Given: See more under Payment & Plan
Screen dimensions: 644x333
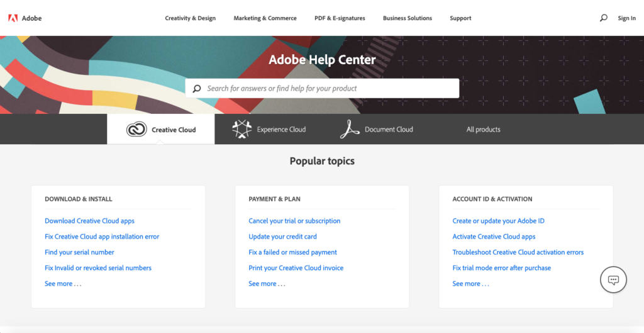Looking at the screenshot, I should (267, 284).
